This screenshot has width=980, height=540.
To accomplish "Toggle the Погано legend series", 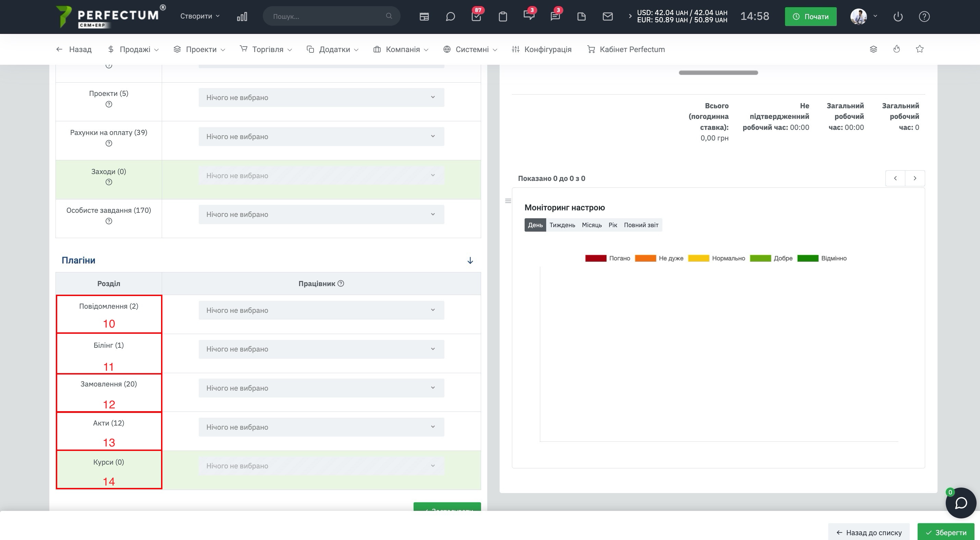I will (x=608, y=258).
